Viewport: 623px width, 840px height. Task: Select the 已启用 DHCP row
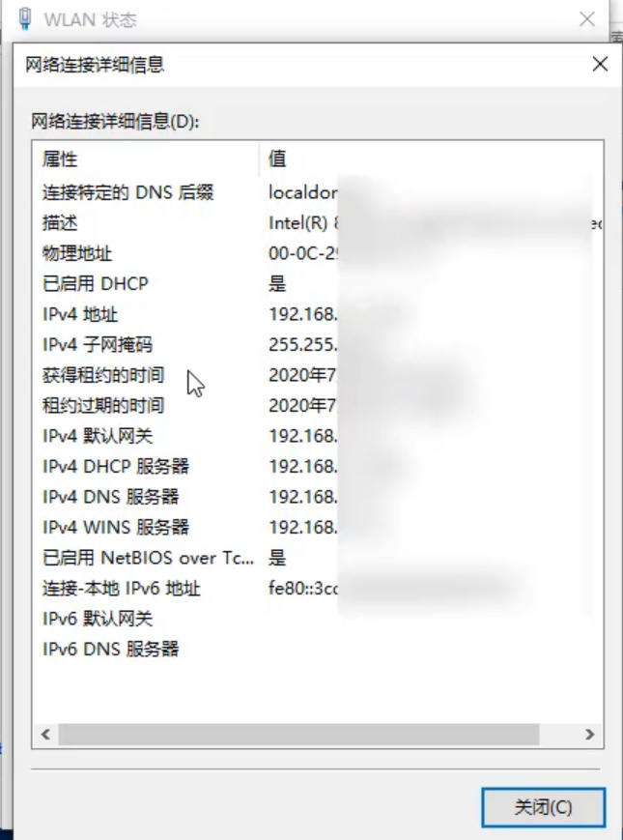(318, 283)
